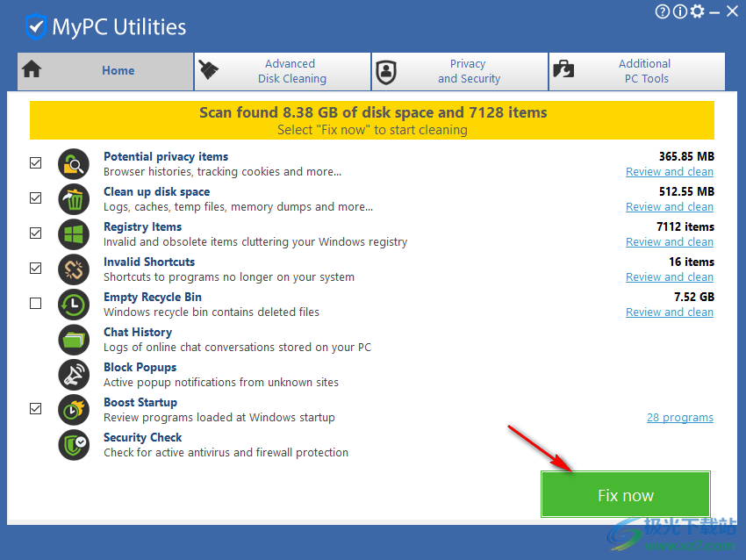Minimize the MyPC Utilities window
The image size is (746, 560).
tap(714, 13)
